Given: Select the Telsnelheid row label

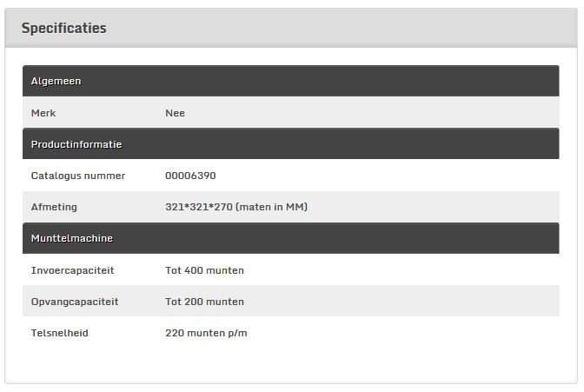Looking at the screenshot, I should (60, 333).
